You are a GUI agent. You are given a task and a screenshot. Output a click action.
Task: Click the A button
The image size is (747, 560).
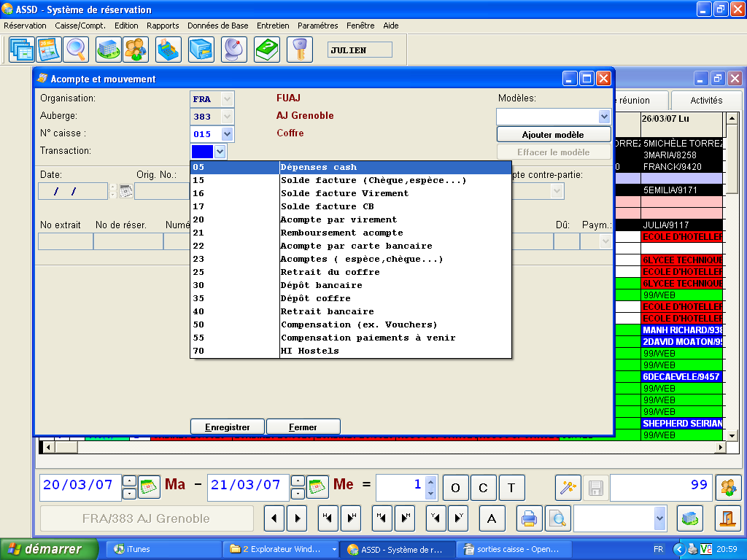click(492, 518)
